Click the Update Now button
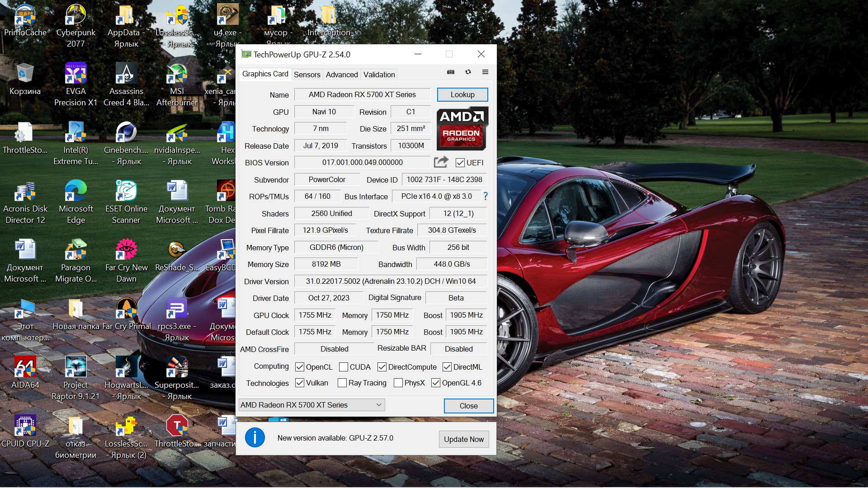This screenshot has width=868, height=488. (463, 439)
